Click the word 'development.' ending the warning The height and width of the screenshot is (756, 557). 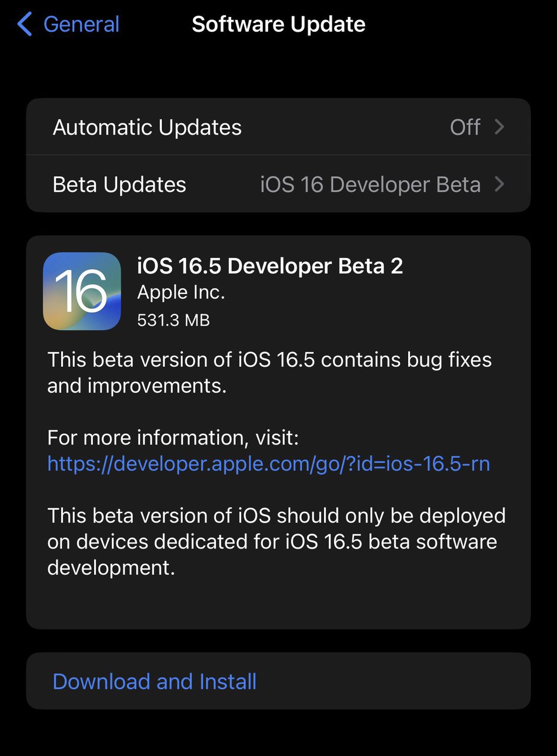point(111,568)
